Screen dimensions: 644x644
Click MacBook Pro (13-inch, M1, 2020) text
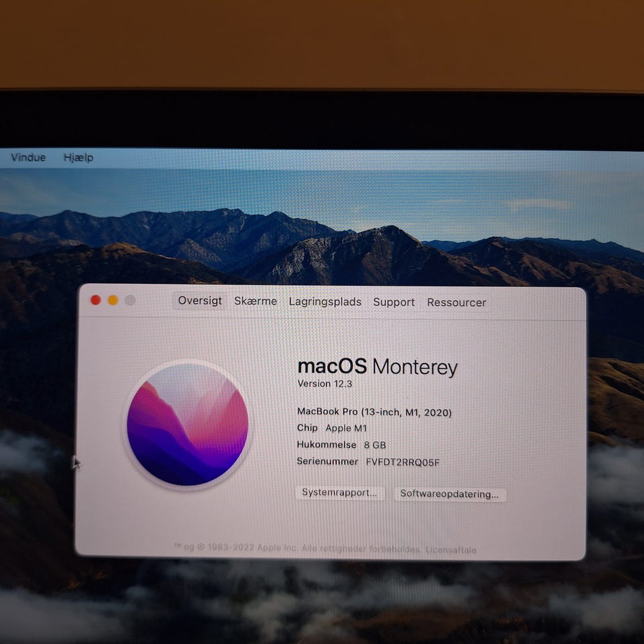pos(374,412)
